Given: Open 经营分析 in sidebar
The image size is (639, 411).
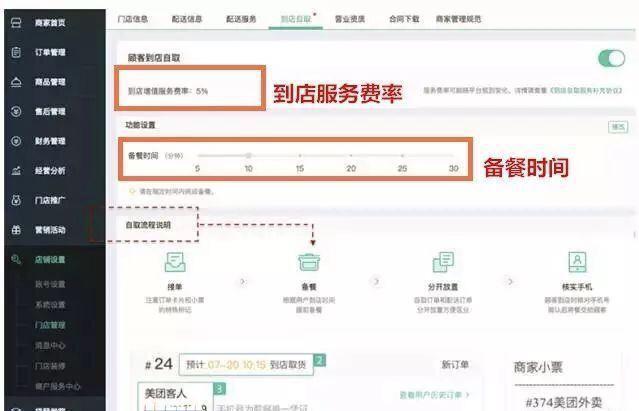Looking at the screenshot, I should [x=50, y=171].
